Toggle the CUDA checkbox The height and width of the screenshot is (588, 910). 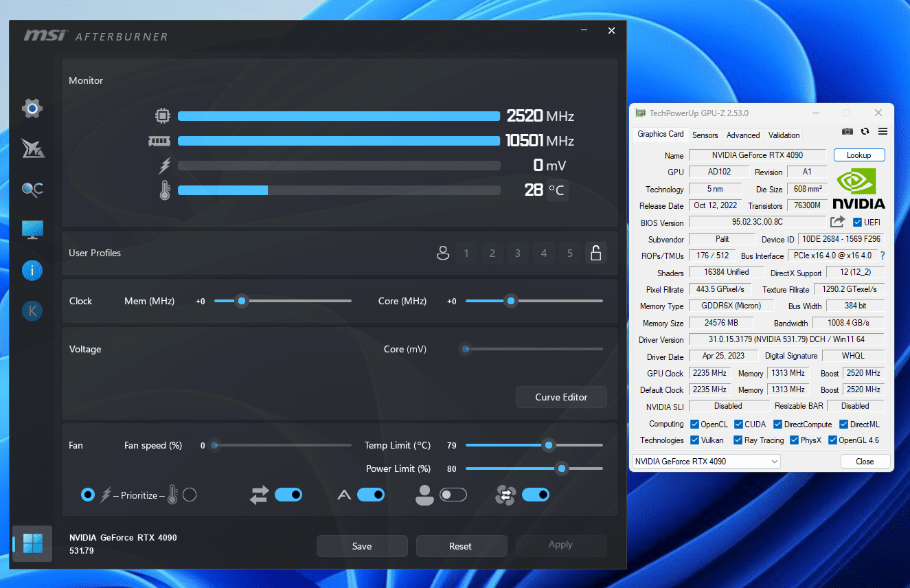click(739, 425)
